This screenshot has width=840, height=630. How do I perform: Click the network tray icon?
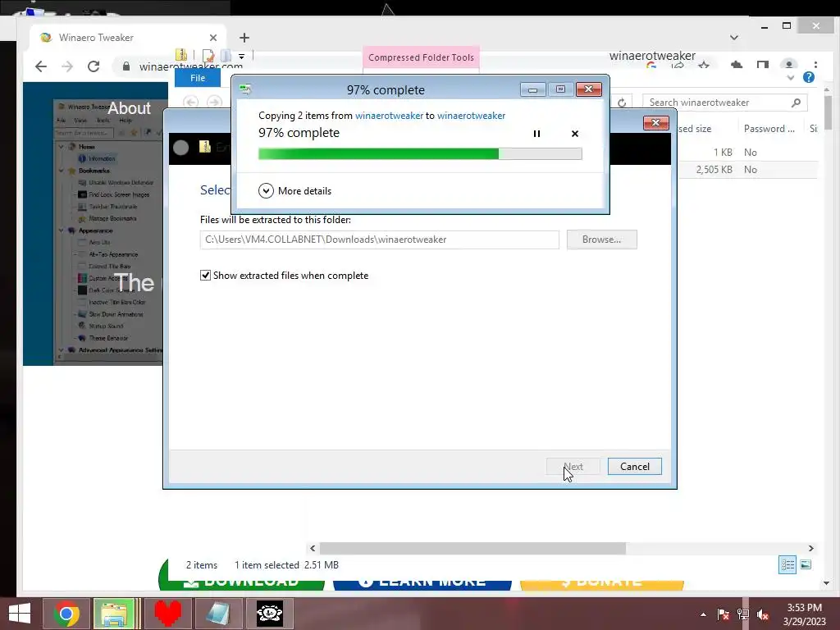(743, 614)
